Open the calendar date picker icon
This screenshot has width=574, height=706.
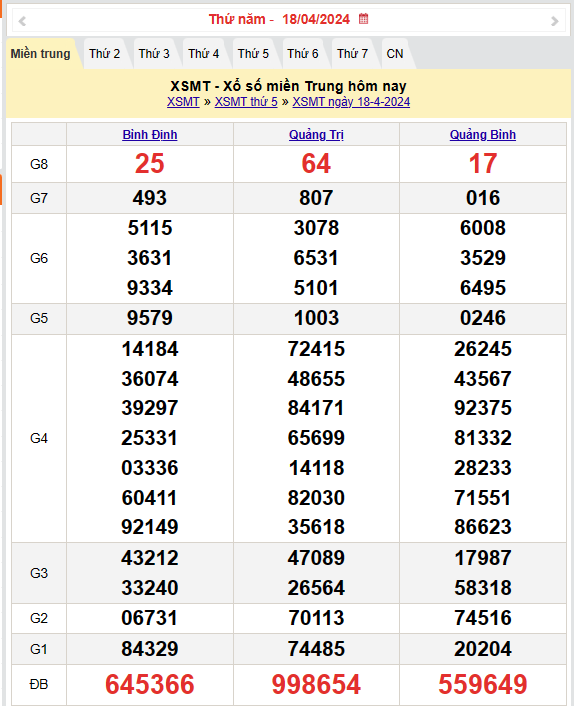(363, 19)
